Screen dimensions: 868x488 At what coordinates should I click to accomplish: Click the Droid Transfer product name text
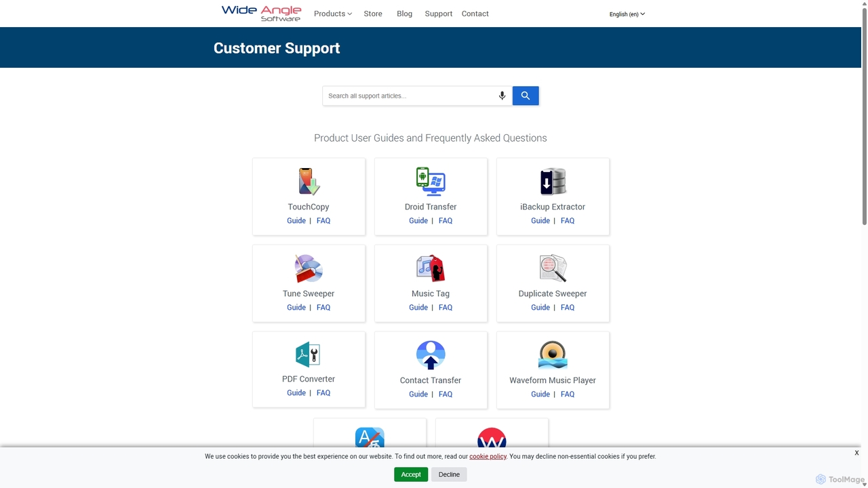(431, 207)
